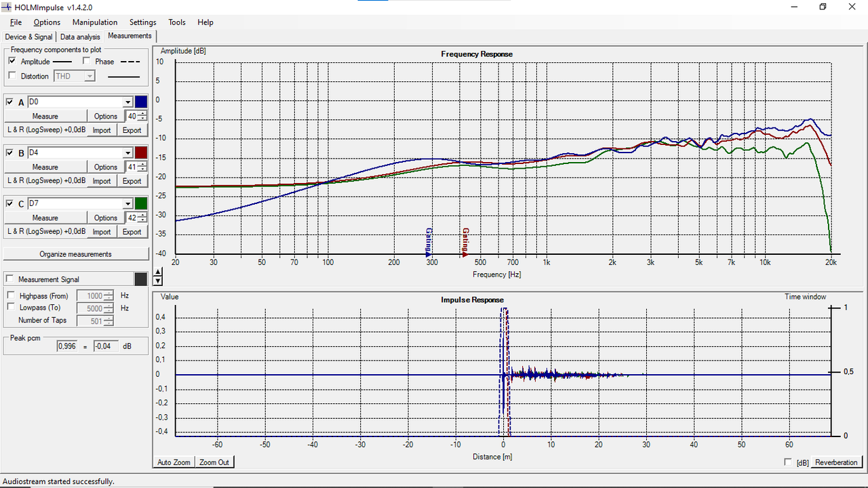868x488 pixels.
Task: Click the Auto Zoom button
Action: (x=174, y=462)
